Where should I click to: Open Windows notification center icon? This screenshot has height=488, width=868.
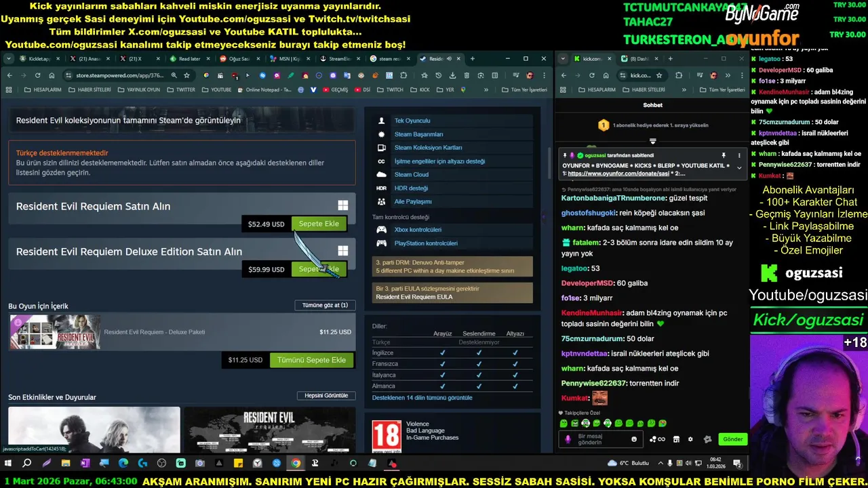point(737,464)
